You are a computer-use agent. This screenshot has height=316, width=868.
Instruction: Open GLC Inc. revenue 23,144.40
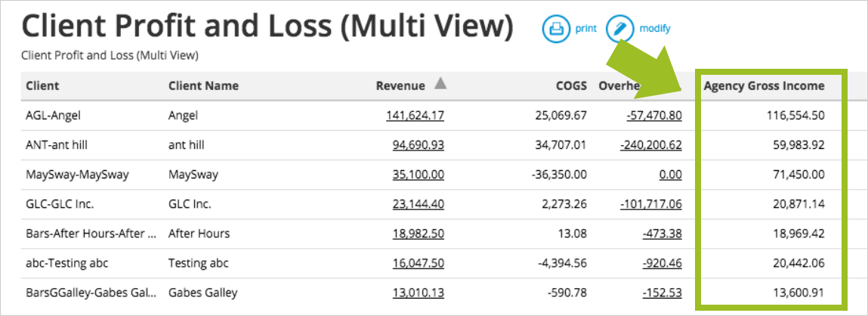pos(418,204)
